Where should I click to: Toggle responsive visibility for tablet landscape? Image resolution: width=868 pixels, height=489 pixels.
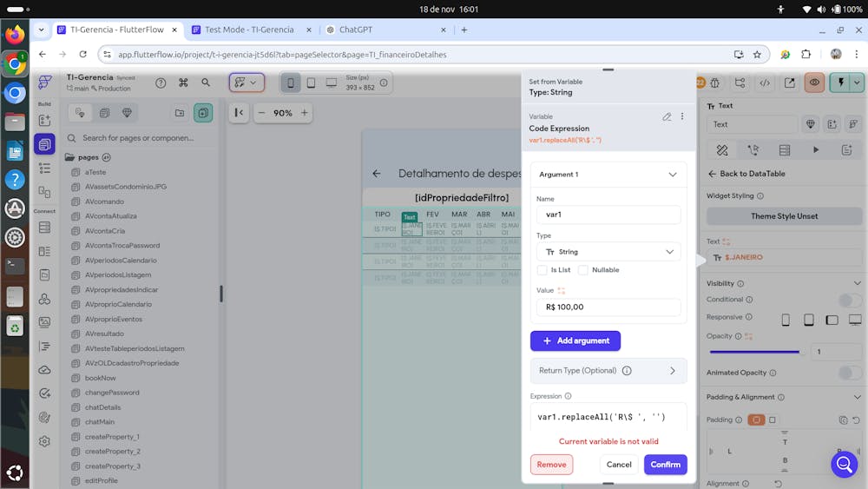pos(832,320)
